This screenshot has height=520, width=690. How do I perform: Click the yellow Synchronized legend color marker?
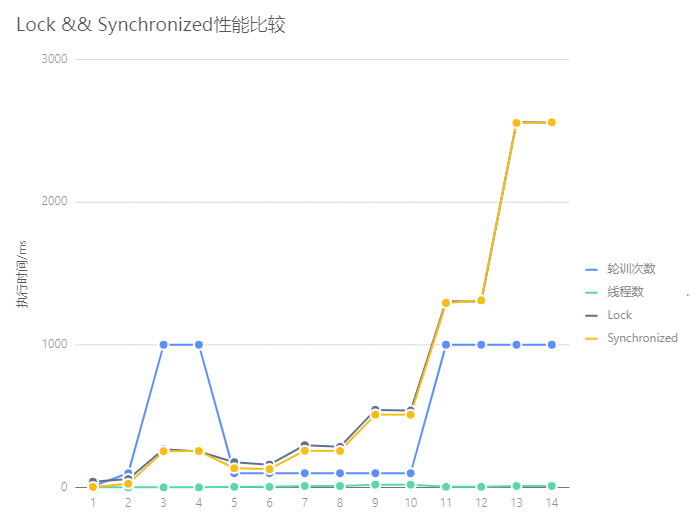click(591, 338)
